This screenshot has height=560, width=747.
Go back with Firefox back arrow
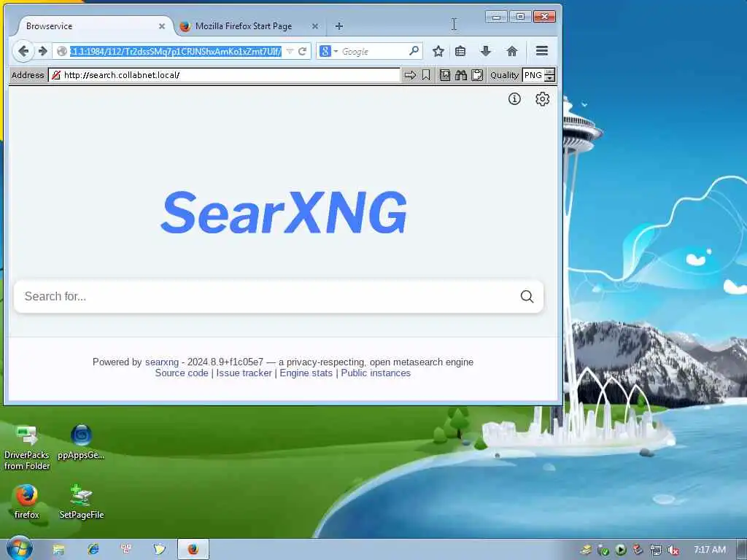[x=23, y=51]
